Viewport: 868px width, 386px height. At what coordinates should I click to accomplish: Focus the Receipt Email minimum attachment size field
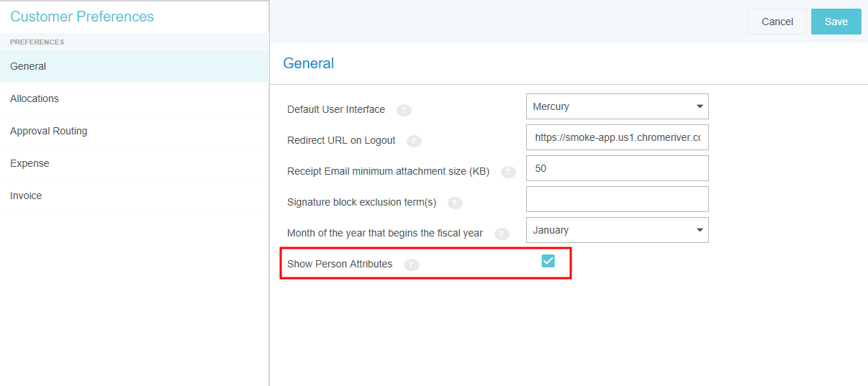tap(617, 168)
